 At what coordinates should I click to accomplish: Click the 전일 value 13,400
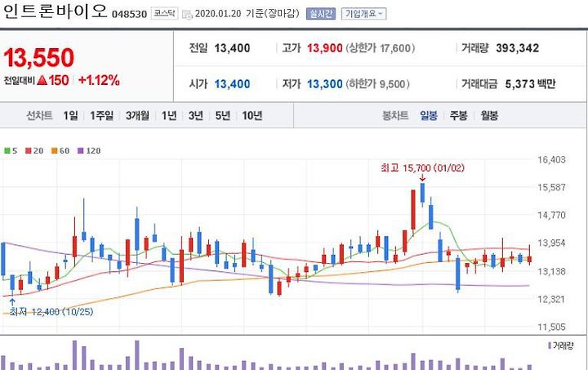point(232,48)
